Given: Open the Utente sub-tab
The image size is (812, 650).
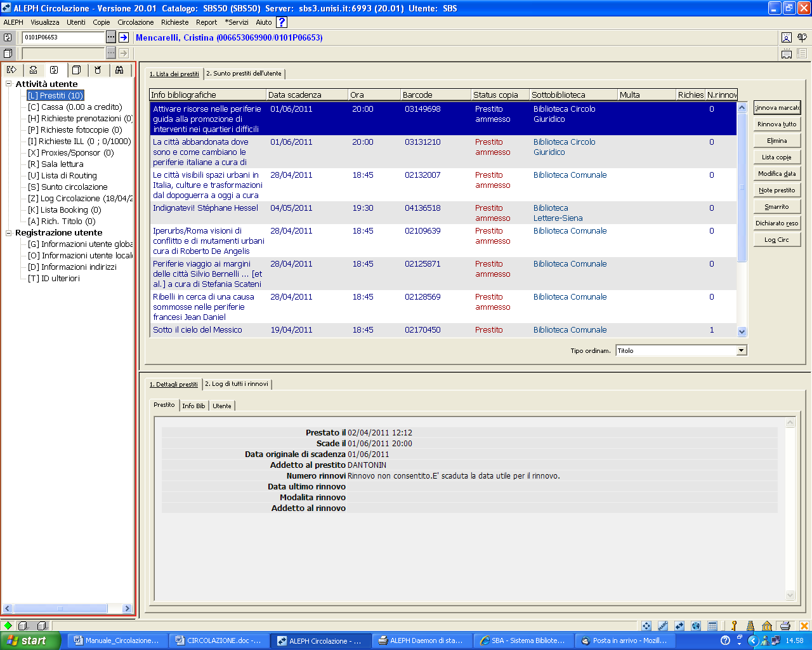Looking at the screenshot, I should [x=222, y=406].
